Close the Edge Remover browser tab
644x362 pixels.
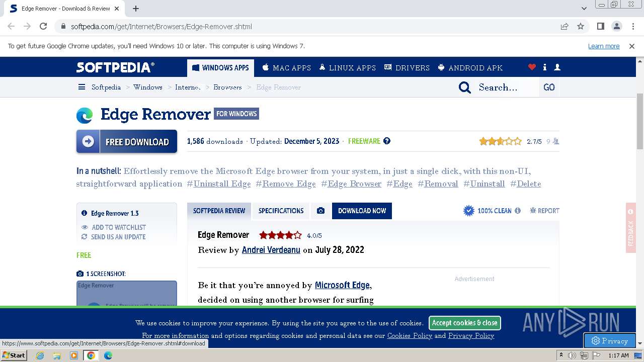117,9
